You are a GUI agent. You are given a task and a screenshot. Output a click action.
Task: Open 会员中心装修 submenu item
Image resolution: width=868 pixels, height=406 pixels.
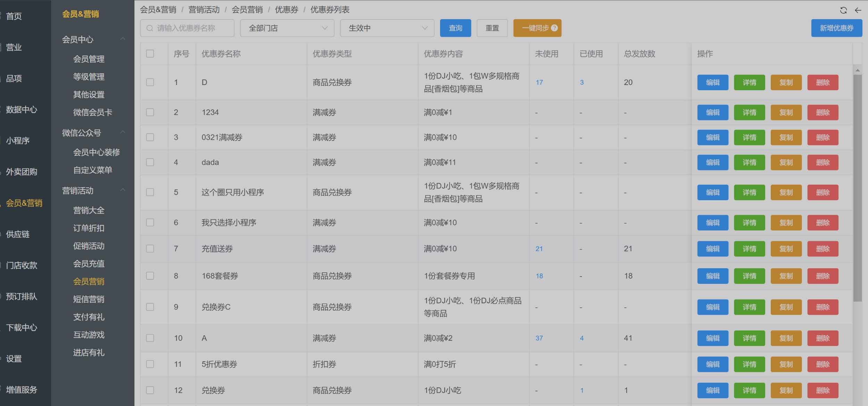pyautogui.click(x=97, y=152)
